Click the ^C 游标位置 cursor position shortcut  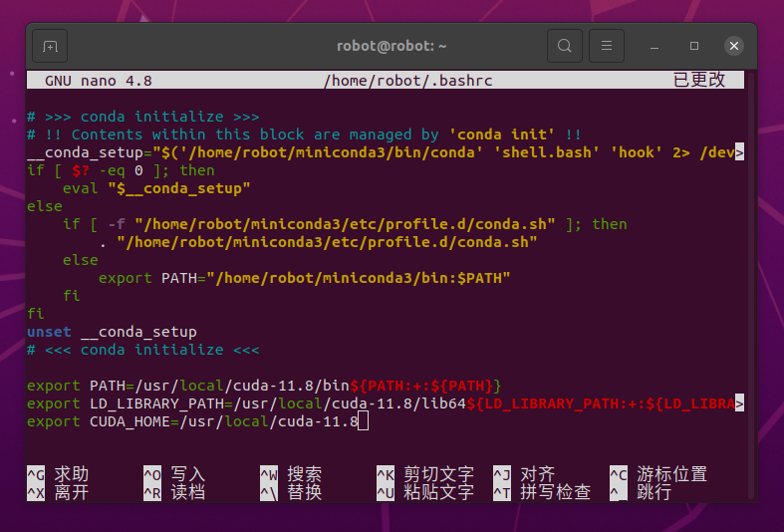pos(658,474)
